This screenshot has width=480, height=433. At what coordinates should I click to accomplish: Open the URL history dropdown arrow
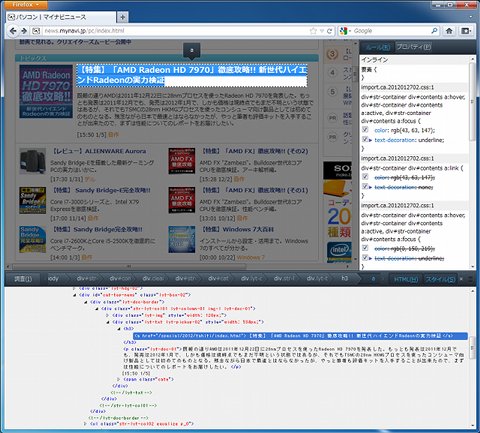pos(322,31)
